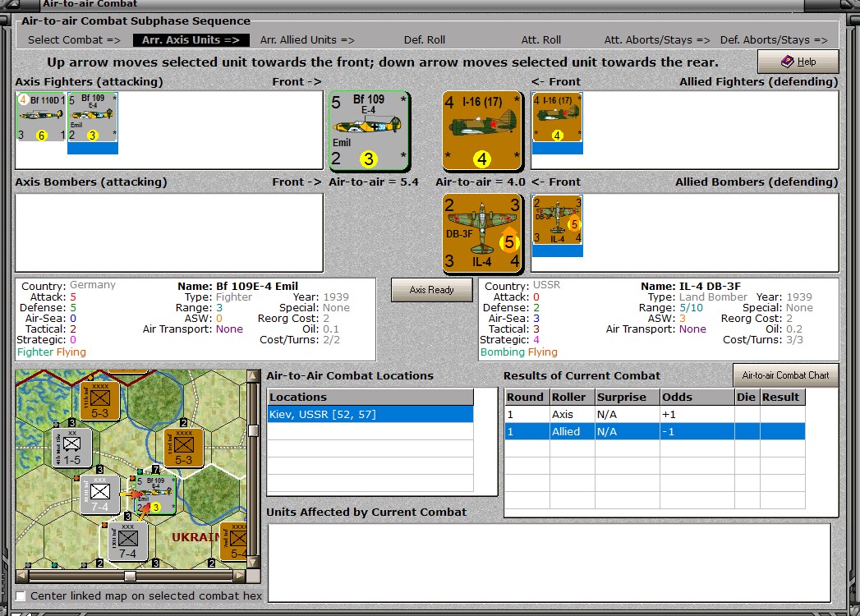Click the 1-5 division counter on the map
Viewport: 860px width, 616px height.
click(x=71, y=448)
